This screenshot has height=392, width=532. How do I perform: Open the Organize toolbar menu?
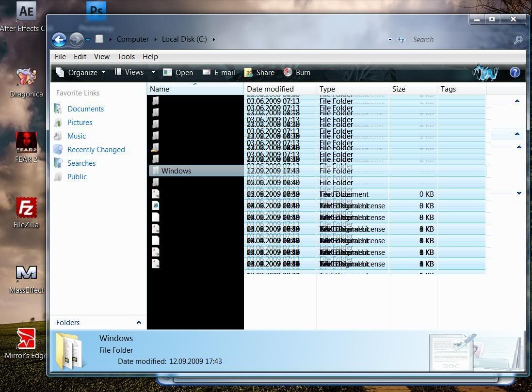[81, 73]
